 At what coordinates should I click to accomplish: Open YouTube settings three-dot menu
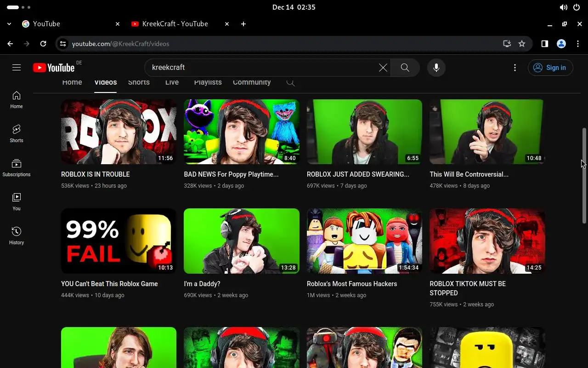coord(515,68)
